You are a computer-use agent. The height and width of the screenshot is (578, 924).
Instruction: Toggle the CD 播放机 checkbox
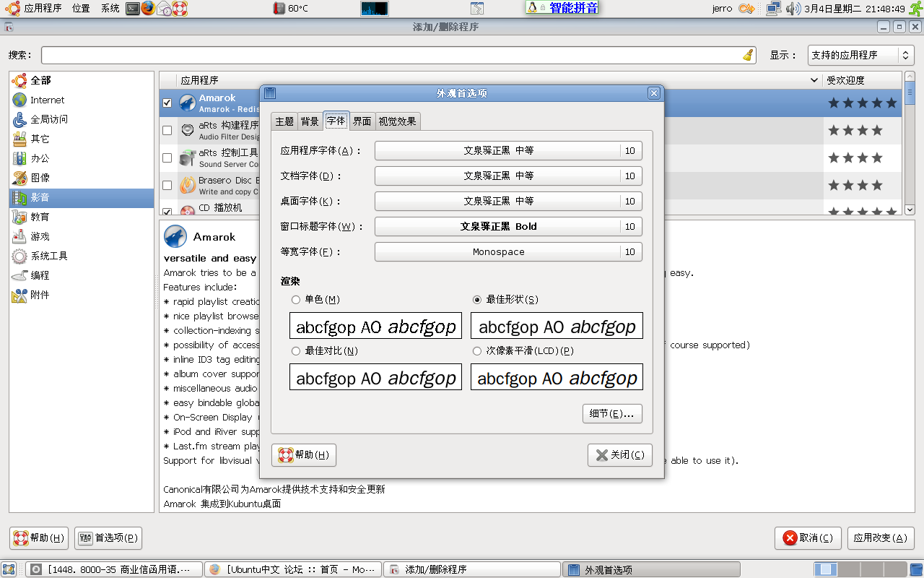(167, 212)
